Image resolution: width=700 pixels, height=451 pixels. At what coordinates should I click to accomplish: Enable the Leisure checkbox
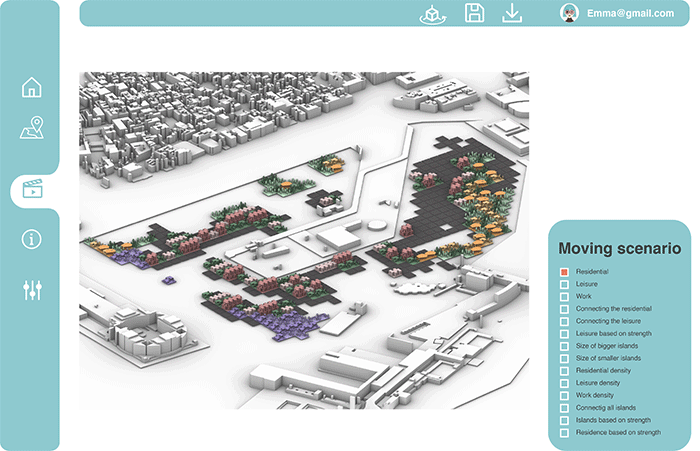coord(564,284)
